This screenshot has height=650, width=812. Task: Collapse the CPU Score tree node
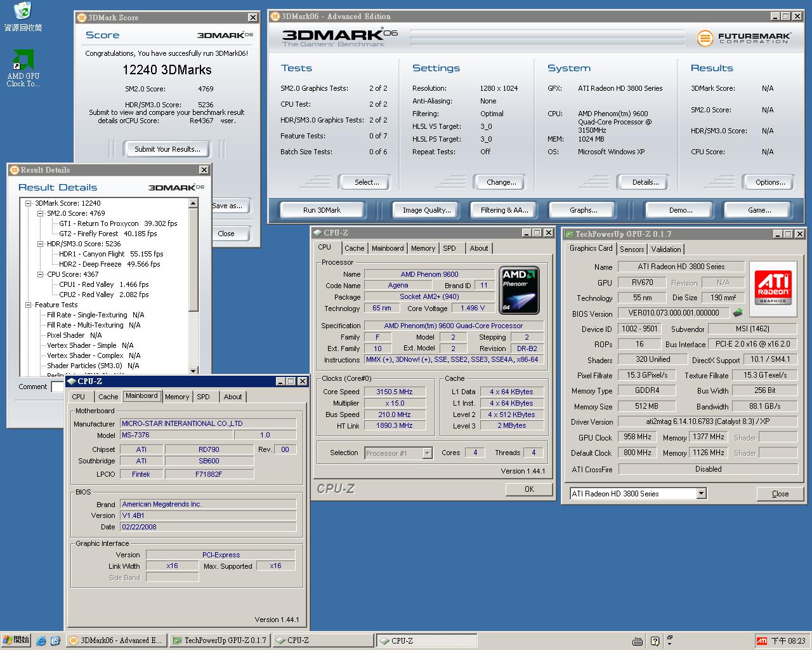pos(41,274)
